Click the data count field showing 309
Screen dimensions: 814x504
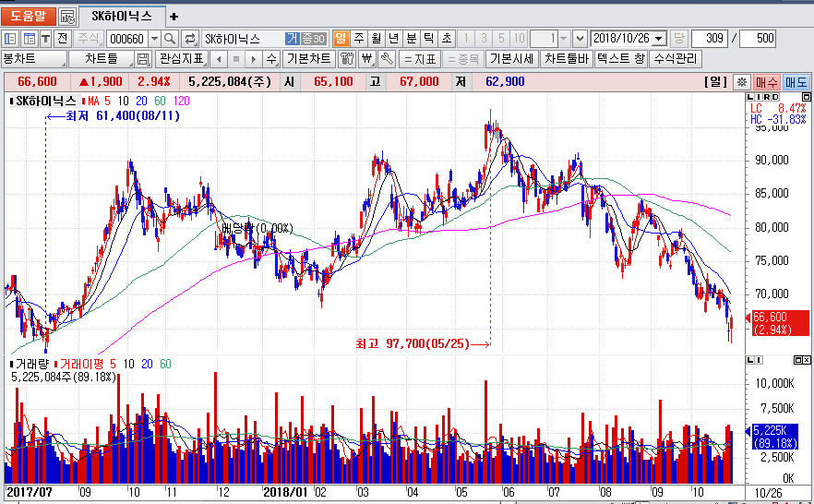[x=712, y=39]
